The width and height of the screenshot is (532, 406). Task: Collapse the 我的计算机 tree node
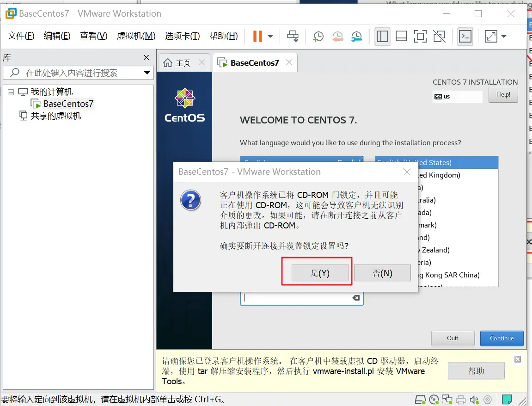pos(11,92)
